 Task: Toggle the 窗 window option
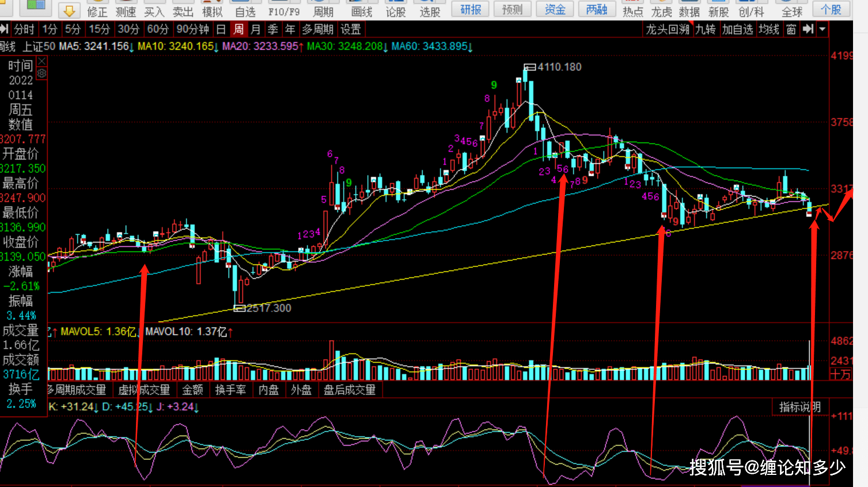coord(791,29)
